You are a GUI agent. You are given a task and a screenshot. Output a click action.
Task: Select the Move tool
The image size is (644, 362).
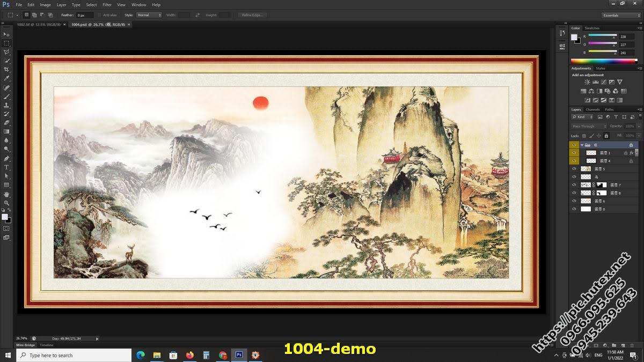6,34
